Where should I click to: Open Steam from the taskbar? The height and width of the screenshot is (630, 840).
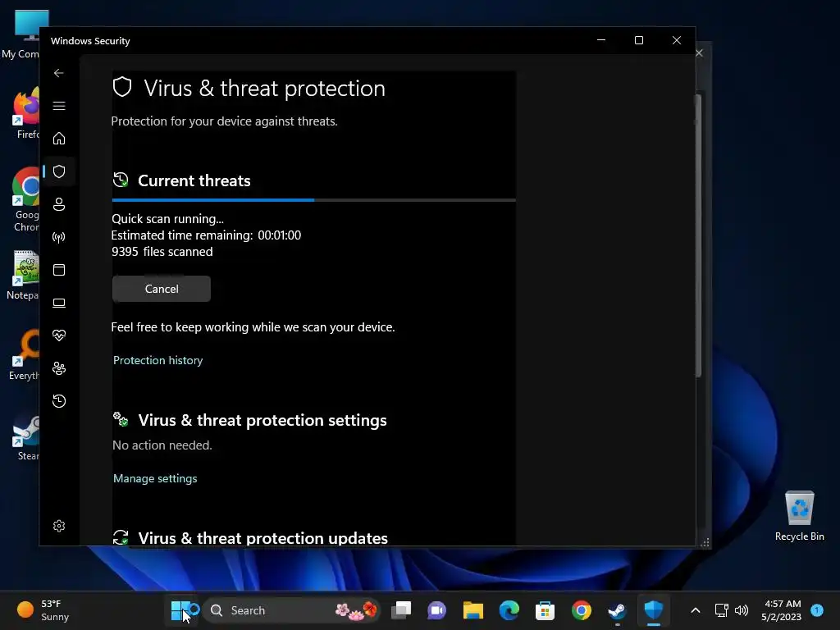pyautogui.click(x=617, y=610)
